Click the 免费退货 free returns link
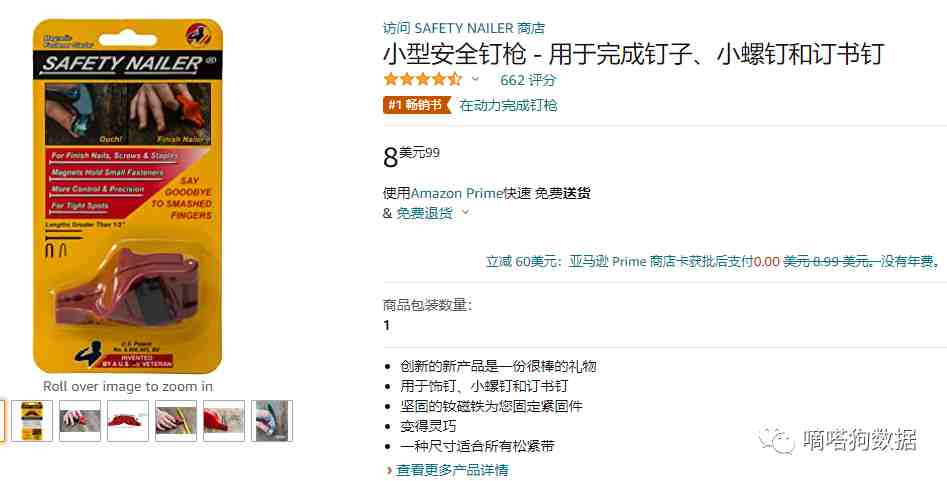This screenshot has width=947, height=481. click(424, 213)
